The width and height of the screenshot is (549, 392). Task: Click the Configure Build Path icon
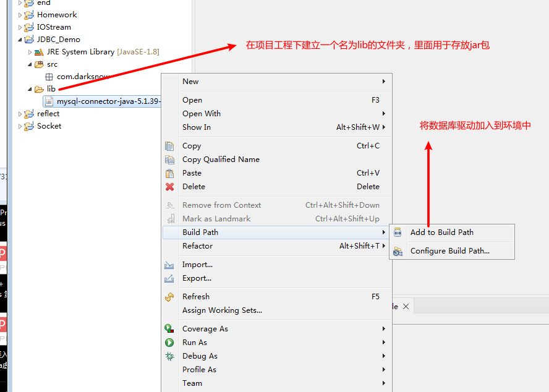point(398,251)
